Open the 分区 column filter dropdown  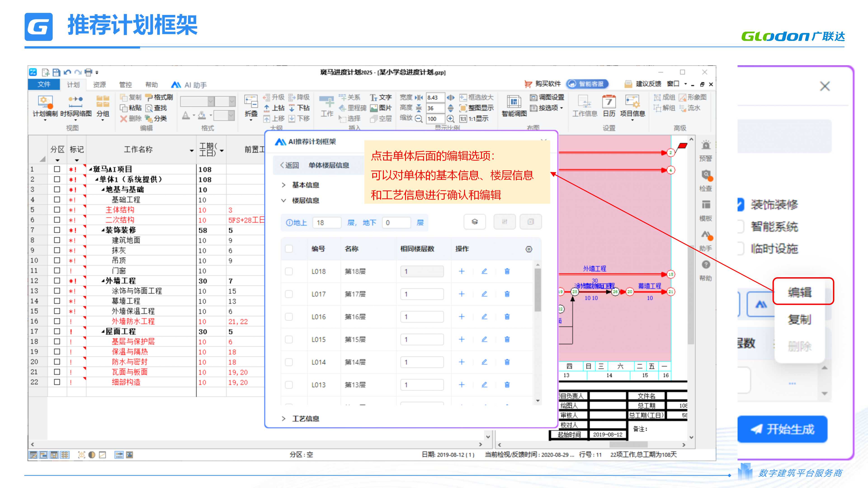coord(57,160)
